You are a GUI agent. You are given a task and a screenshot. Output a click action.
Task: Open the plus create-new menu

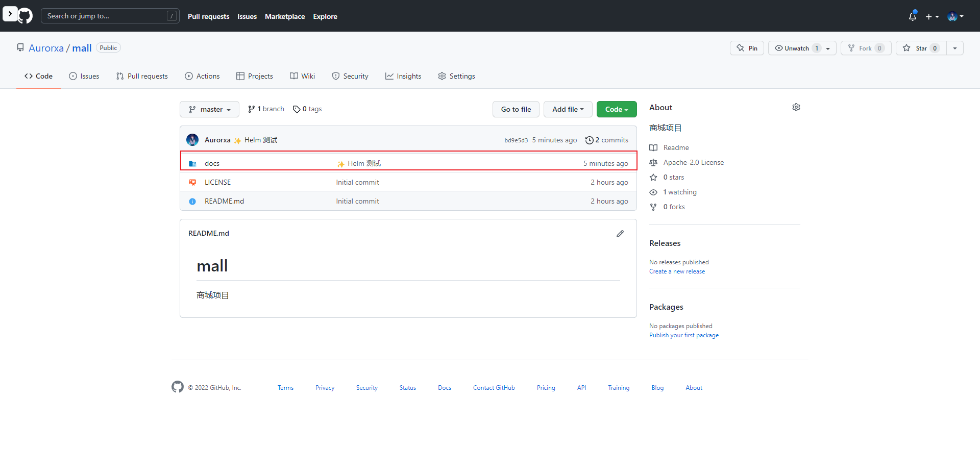point(932,17)
